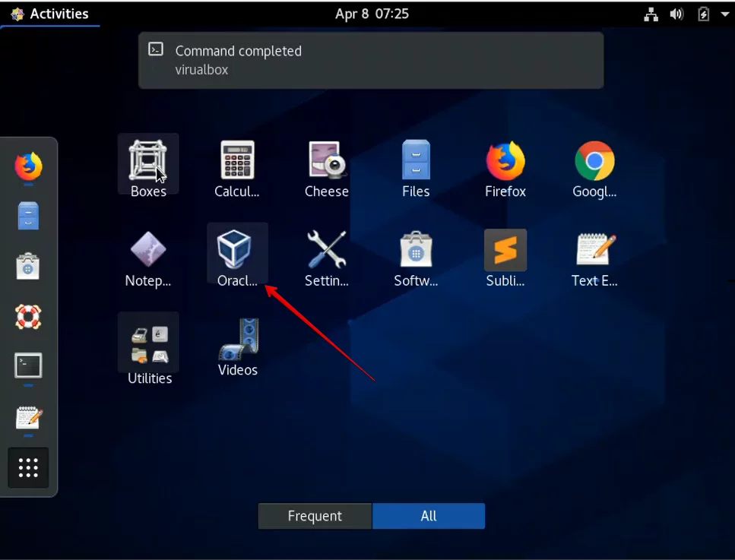Open the Utilities folder

(x=148, y=349)
